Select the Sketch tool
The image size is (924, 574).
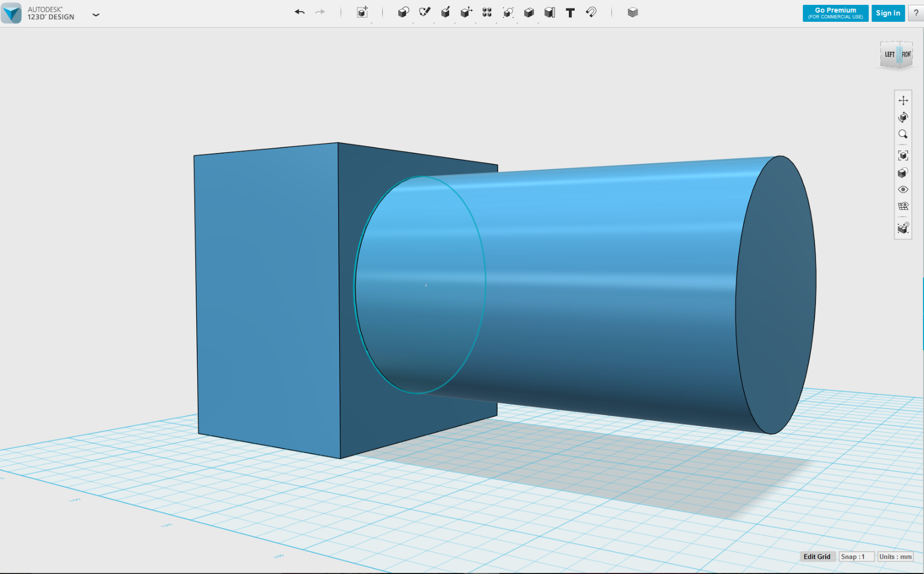click(x=424, y=13)
